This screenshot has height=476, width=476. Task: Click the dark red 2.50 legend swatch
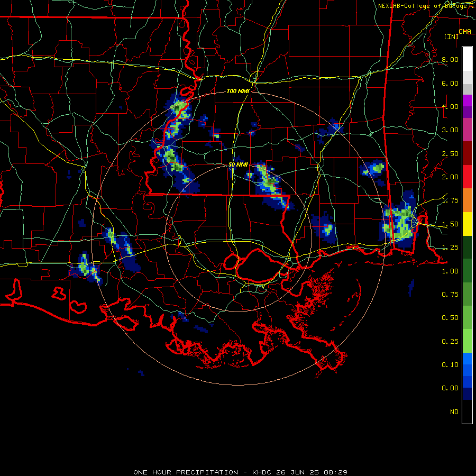tap(467, 153)
